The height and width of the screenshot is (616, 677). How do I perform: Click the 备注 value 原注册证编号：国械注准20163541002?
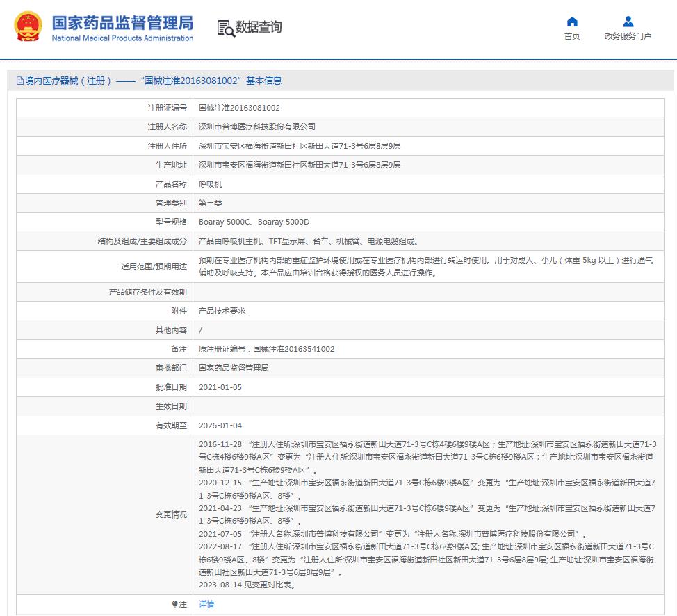coord(266,348)
